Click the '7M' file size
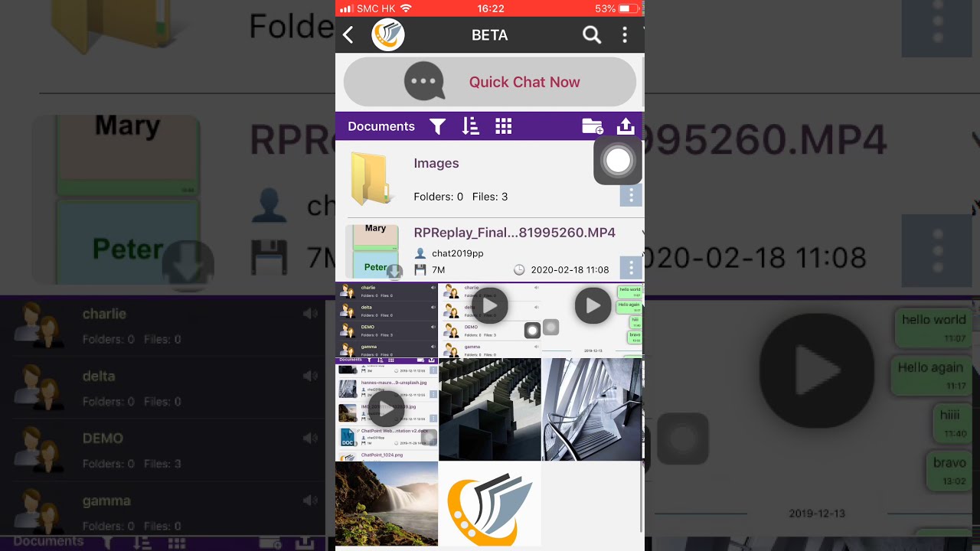This screenshot has height=551, width=980. click(439, 270)
